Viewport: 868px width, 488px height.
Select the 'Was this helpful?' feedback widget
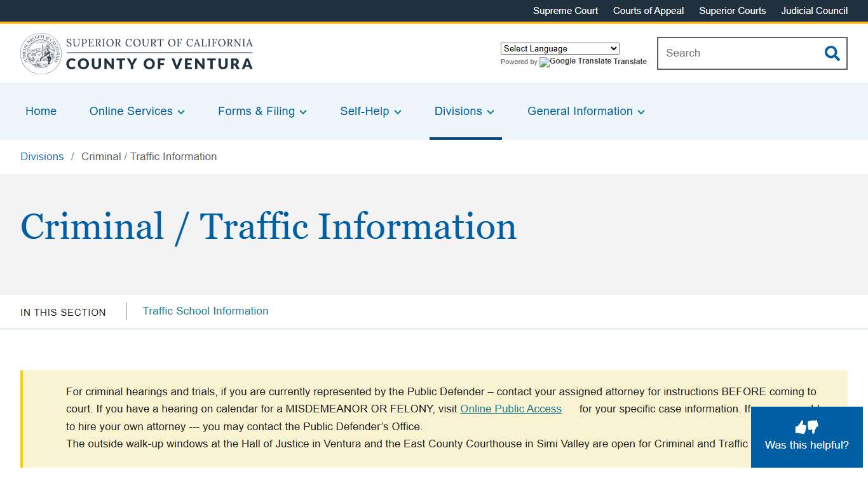(806, 437)
